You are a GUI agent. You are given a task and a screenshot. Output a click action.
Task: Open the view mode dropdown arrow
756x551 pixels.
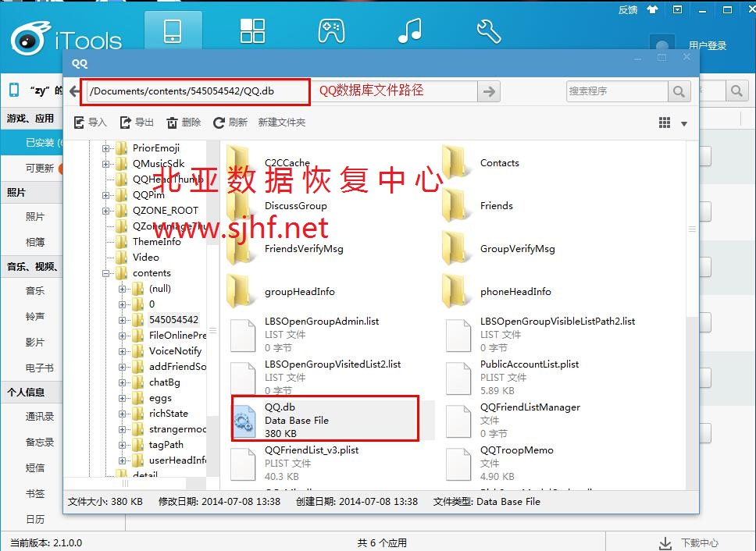point(683,124)
